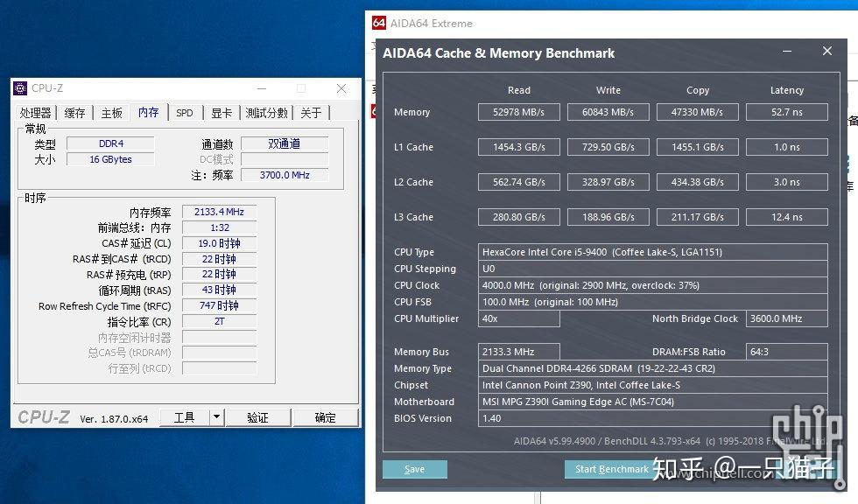The width and height of the screenshot is (858, 504).
Task: Click the L2 Cache Write value 328.97 GB/s
Action: pos(608,182)
